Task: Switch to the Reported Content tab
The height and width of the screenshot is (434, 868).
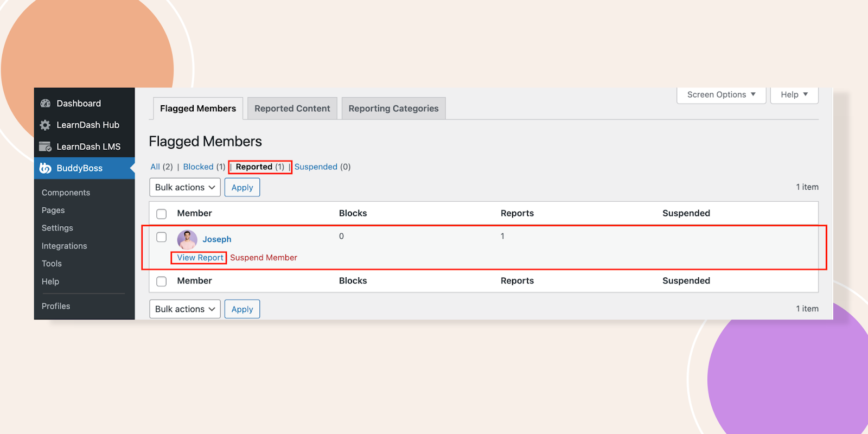Action: 292,108
